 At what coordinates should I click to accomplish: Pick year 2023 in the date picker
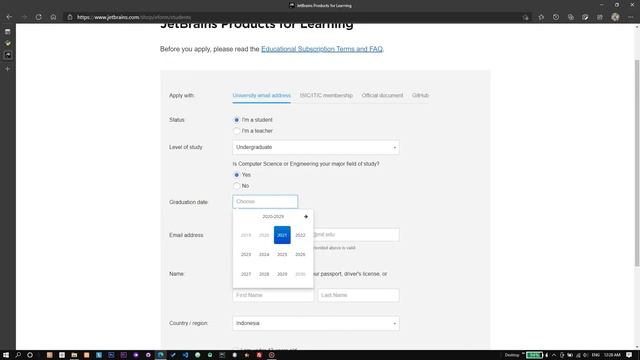click(246, 254)
